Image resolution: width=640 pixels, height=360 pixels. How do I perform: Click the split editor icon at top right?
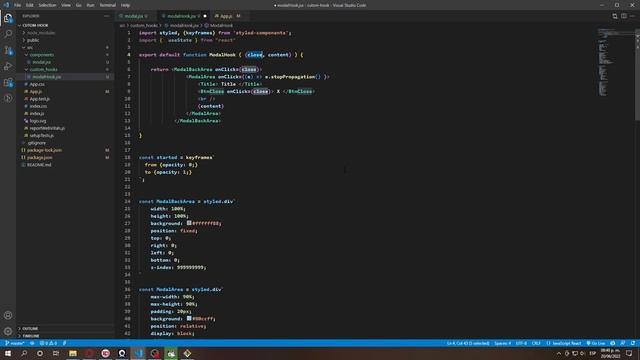pyautogui.click(x=624, y=16)
